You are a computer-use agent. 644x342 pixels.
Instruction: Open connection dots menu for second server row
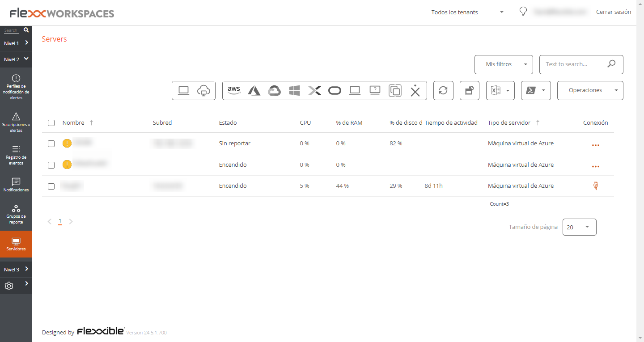tap(596, 166)
